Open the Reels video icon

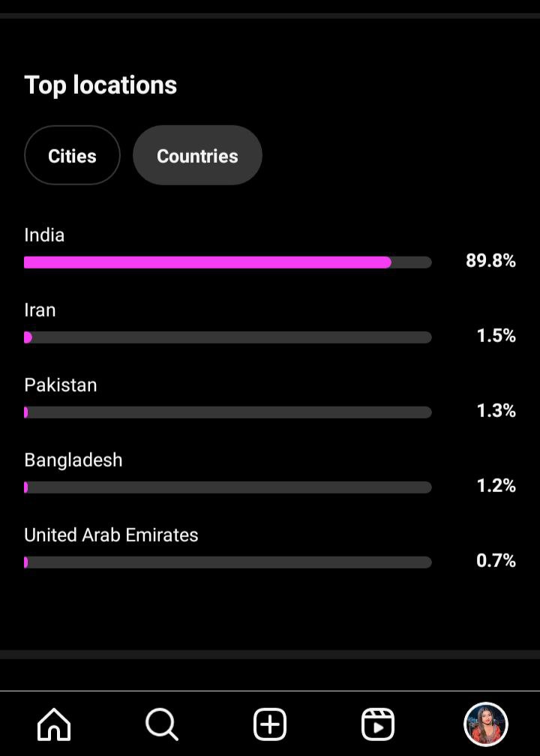coord(378,725)
